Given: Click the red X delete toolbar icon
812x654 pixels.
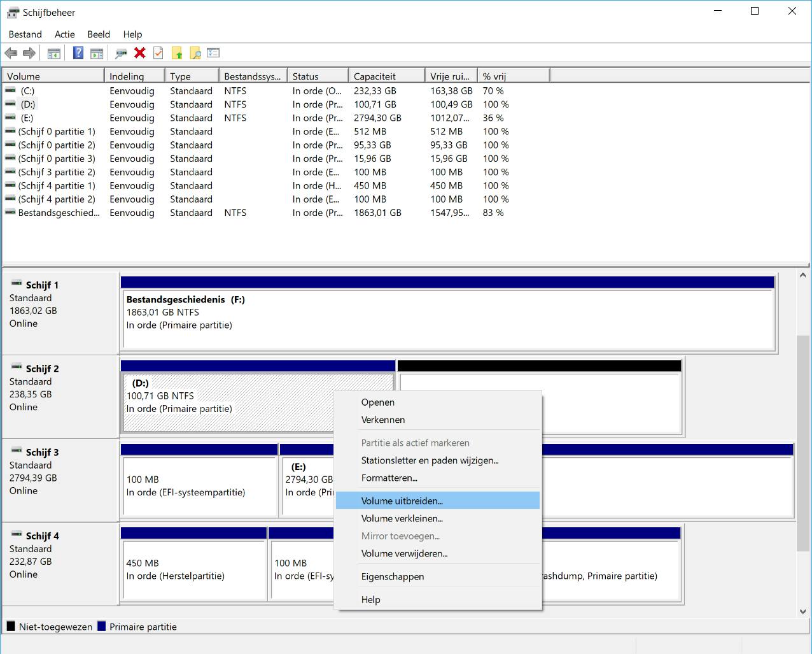Looking at the screenshot, I should (140, 53).
